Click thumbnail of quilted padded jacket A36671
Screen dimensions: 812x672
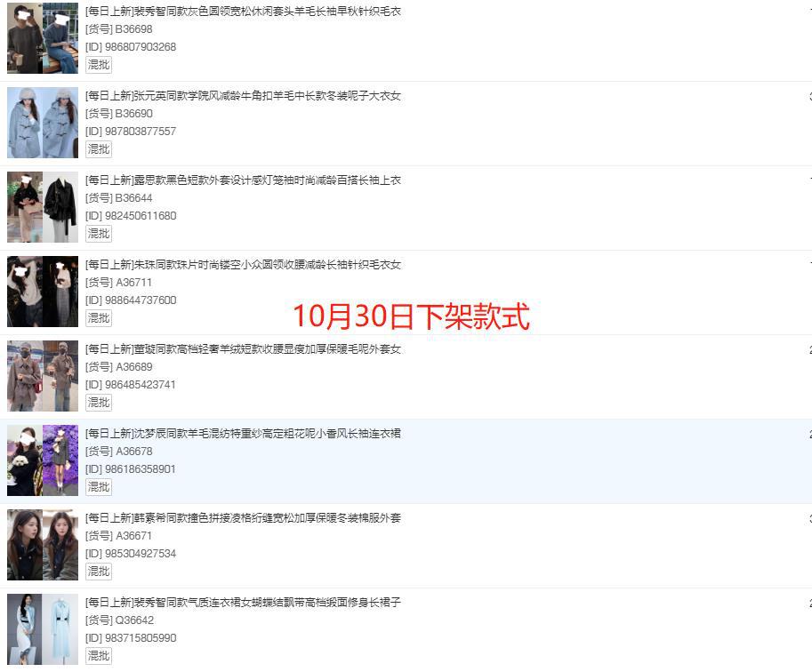43,545
